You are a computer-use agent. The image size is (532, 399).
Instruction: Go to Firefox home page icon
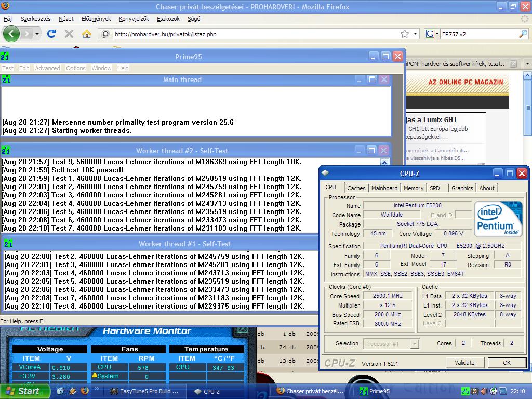87,34
